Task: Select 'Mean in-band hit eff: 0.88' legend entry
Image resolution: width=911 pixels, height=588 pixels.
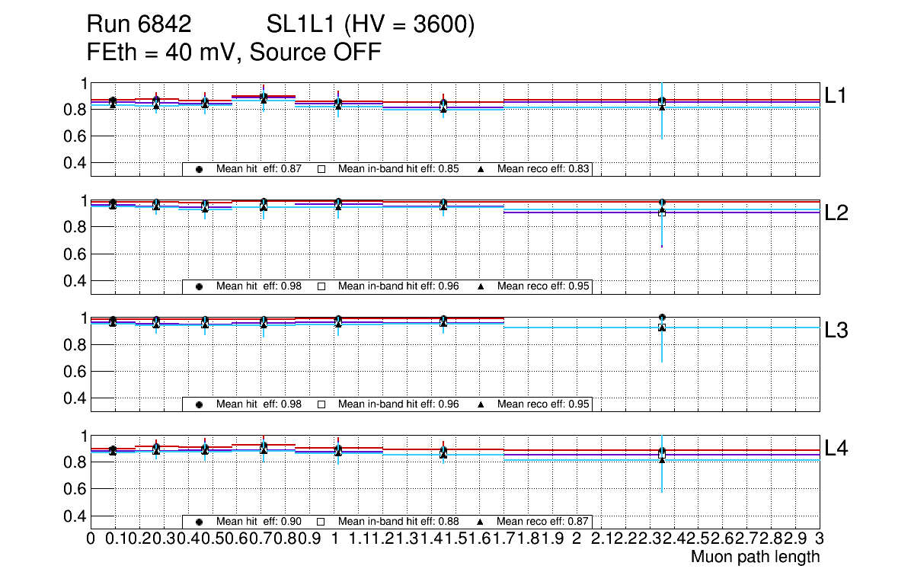Action: pos(398,522)
